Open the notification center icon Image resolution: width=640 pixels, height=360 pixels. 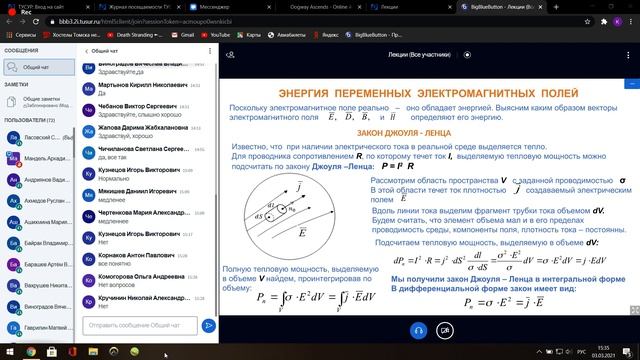pyautogui.click(x=627, y=351)
